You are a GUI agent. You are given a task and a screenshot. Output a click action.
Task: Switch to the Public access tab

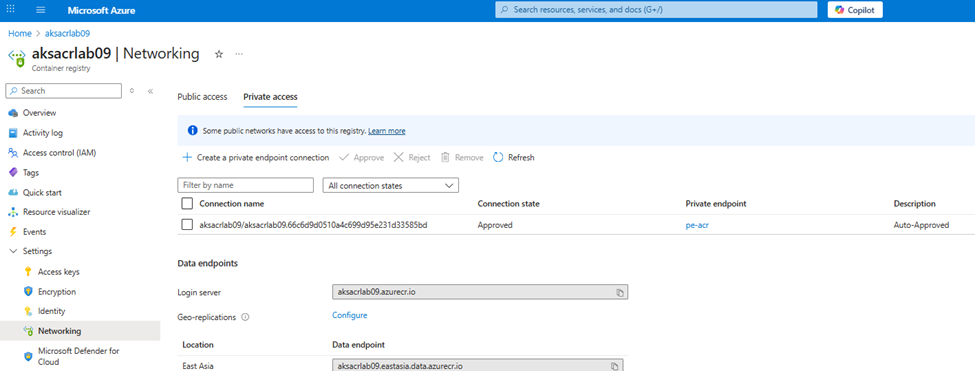point(202,97)
